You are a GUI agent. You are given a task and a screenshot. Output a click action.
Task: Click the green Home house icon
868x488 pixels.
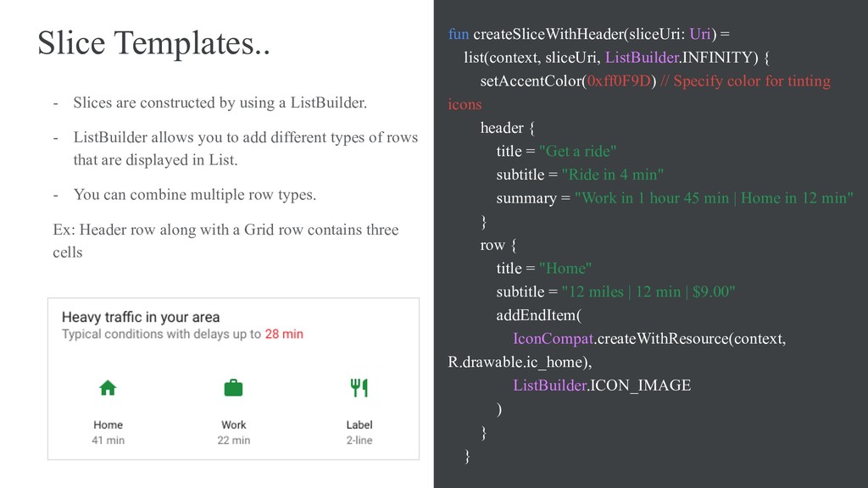click(x=108, y=388)
